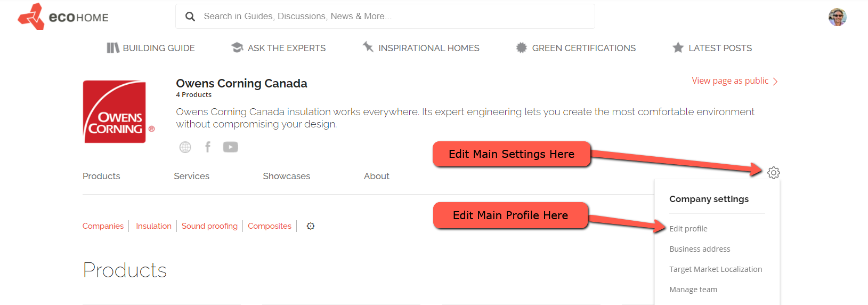The image size is (868, 305).
Task: Open company settings gear icon
Action: pyautogui.click(x=773, y=173)
